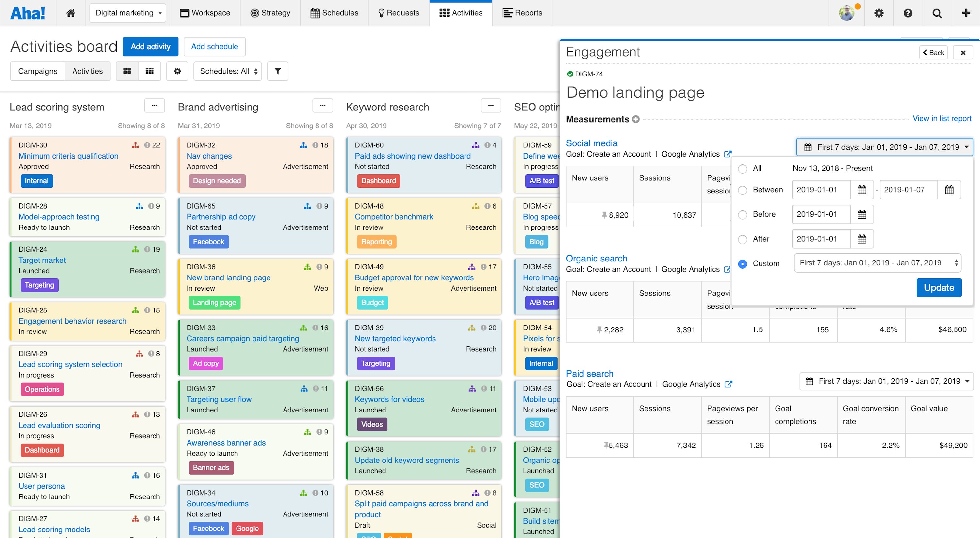Select the All date range option
The width and height of the screenshot is (980, 538).
point(742,168)
